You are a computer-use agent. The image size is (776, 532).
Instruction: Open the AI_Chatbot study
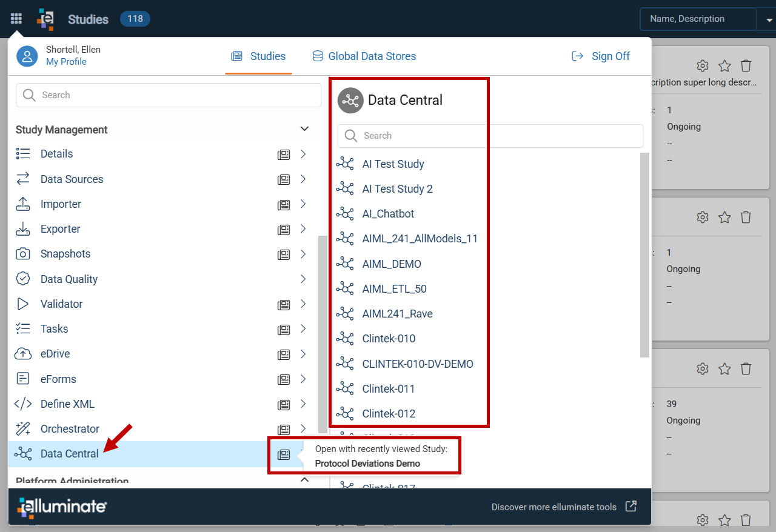pos(388,214)
